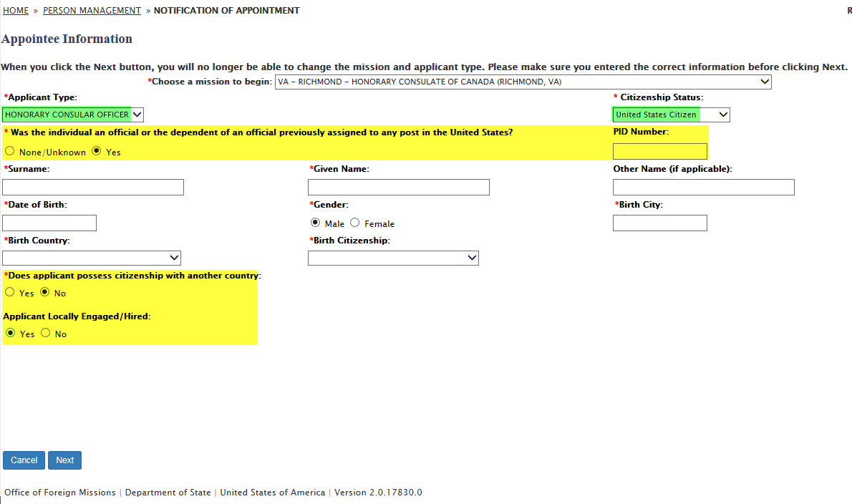Click into the Surname text field
The width and height of the screenshot is (852, 504).
pyautogui.click(x=93, y=188)
